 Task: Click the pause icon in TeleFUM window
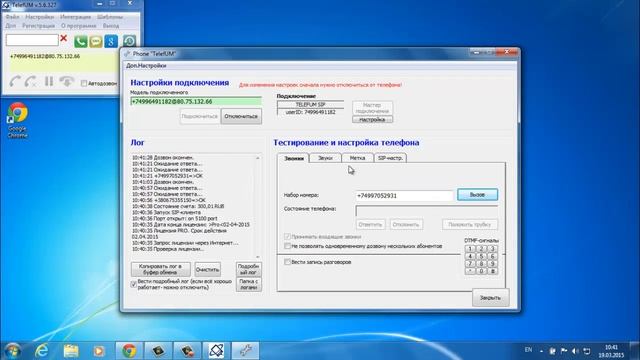[49, 81]
